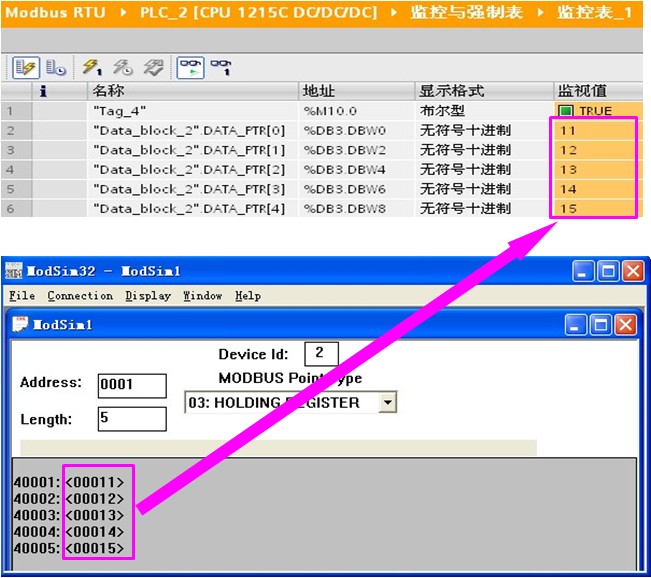Minimize the ModSim1 child window
Viewport: 651px width, 578px height.
pyautogui.click(x=575, y=324)
